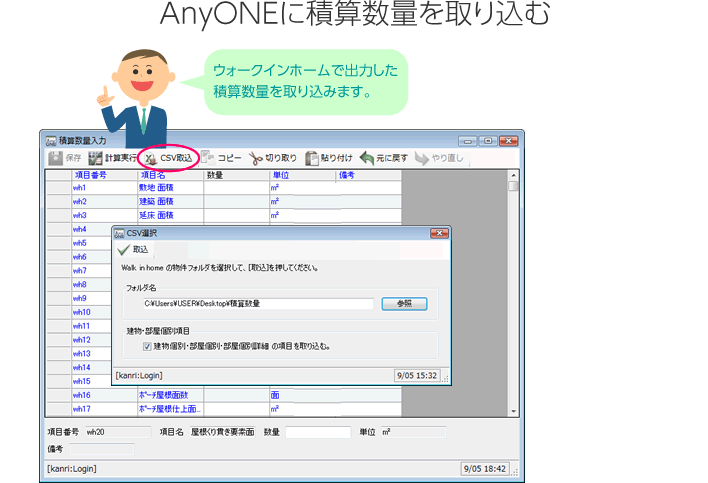This screenshot has width=708, height=483.
Task: Click [kanri:Login] in main status bar
Action: click(x=72, y=469)
